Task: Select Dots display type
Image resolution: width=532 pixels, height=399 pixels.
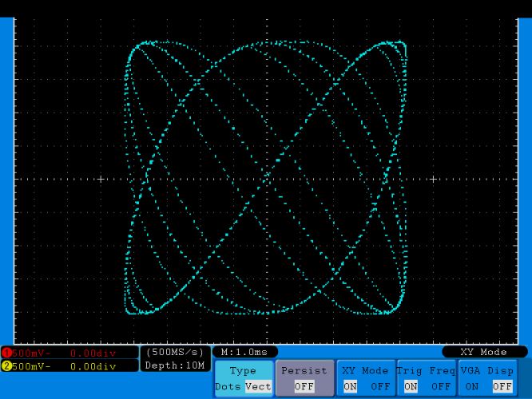Action: [228, 386]
